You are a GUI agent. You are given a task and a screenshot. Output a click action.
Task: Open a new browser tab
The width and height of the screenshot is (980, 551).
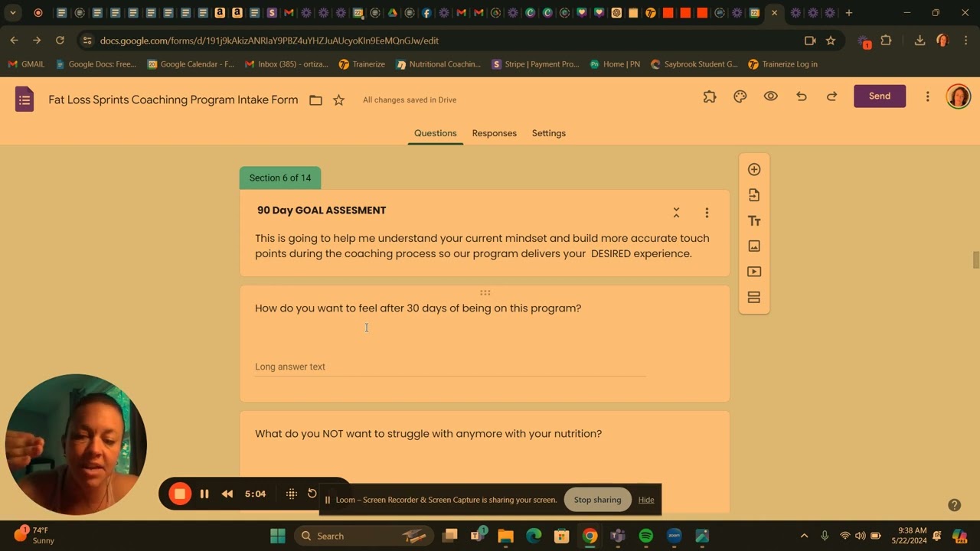point(848,13)
